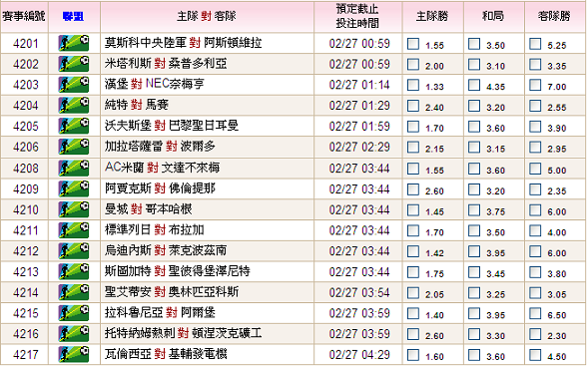This screenshot has width=588, height=367.
Task: Check draw 3.15 for match 4206
Action: pos(474,148)
